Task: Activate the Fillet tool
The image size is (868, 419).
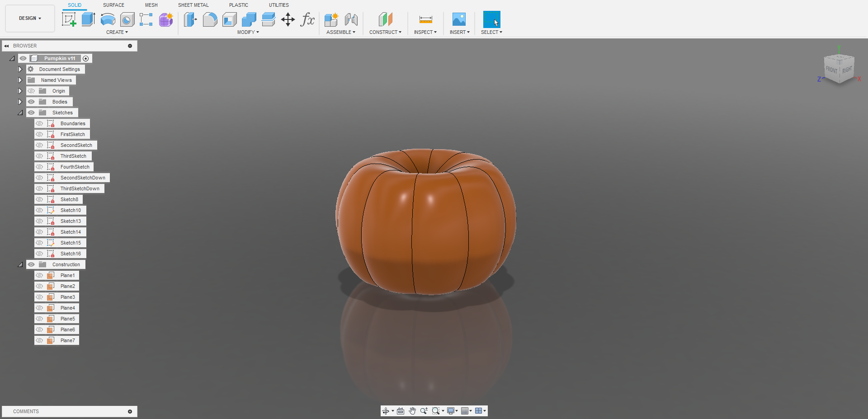Action: click(210, 19)
